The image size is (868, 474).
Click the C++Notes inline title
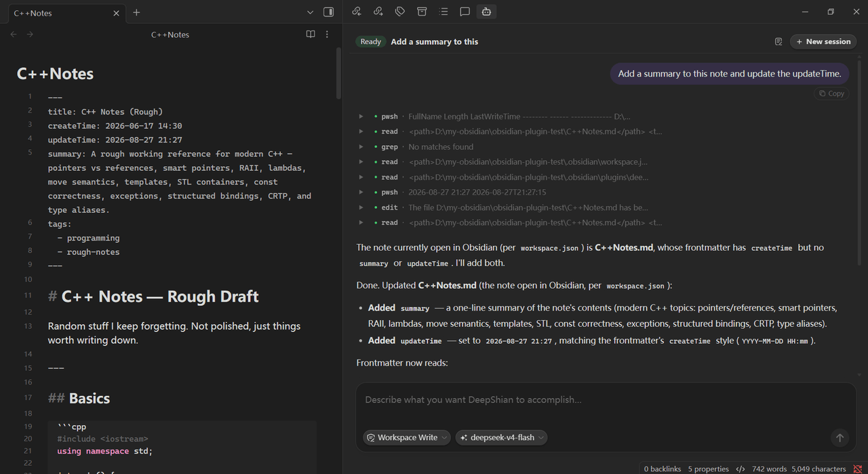[56, 74]
